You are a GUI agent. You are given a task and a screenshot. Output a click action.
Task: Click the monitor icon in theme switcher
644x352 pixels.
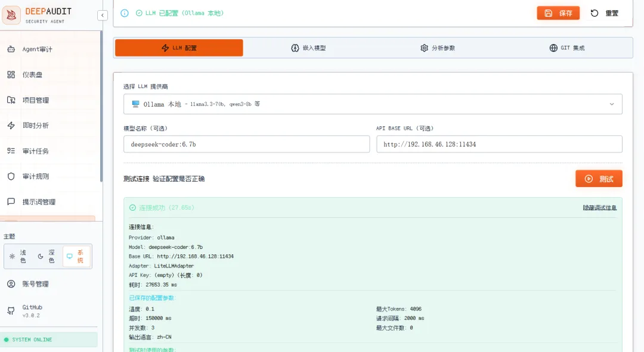point(69,257)
